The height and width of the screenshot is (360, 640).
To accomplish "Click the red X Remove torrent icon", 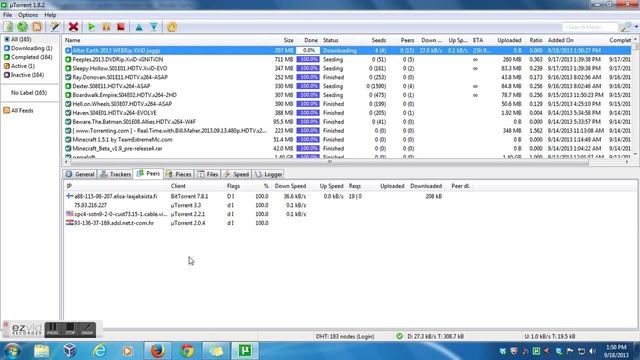I will click(73, 27).
